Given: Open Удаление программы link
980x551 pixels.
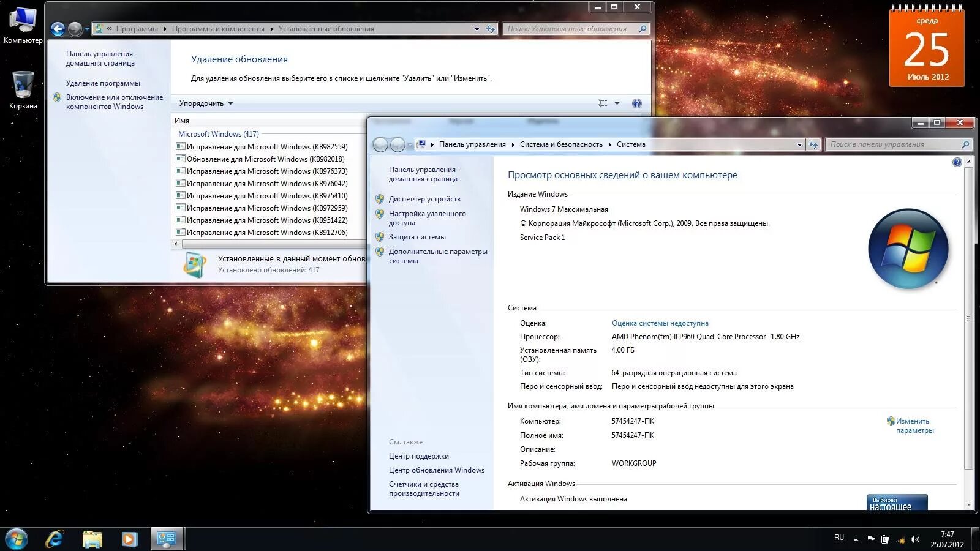Looking at the screenshot, I should click(x=103, y=83).
